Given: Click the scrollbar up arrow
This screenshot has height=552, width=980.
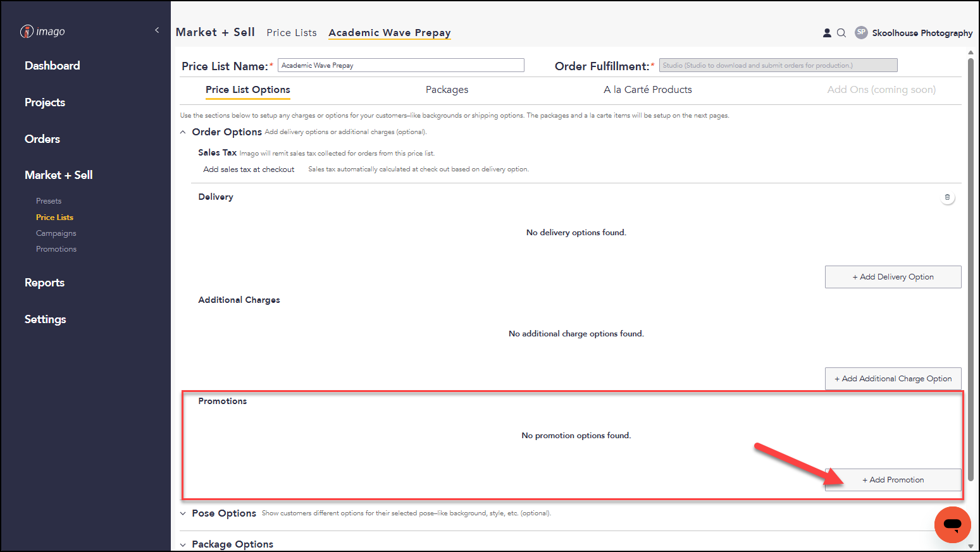Looking at the screenshot, I should (x=971, y=53).
